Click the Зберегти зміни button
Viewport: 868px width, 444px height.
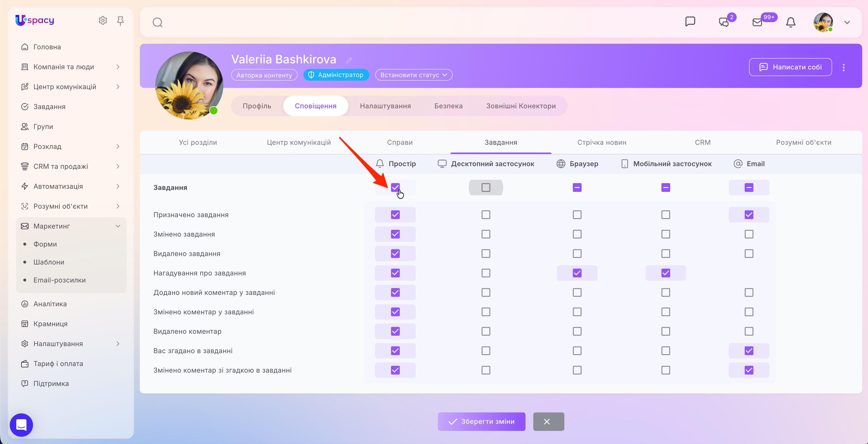pos(481,421)
